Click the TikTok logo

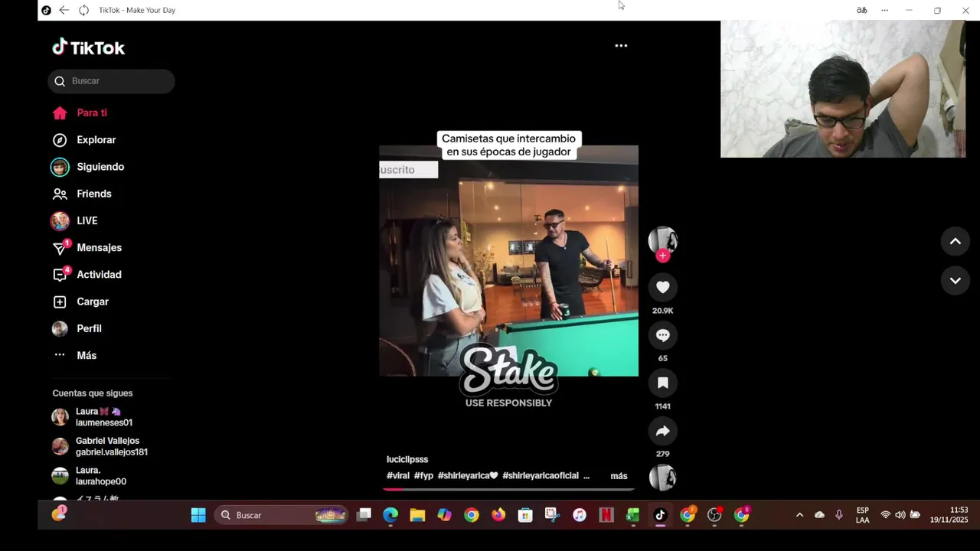88,47
